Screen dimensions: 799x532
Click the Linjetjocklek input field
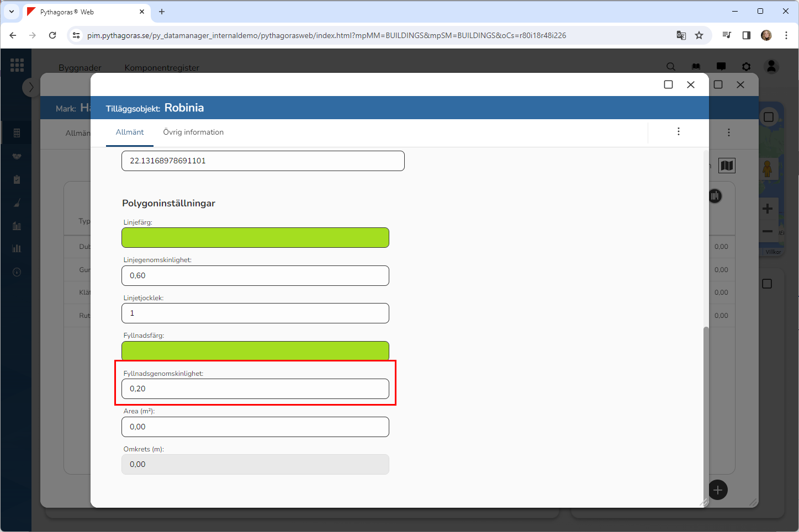point(255,313)
